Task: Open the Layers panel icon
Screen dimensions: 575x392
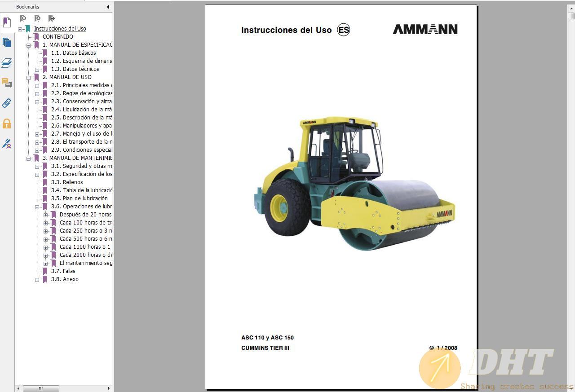Action: pyautogui.click(x=7, y=63)
